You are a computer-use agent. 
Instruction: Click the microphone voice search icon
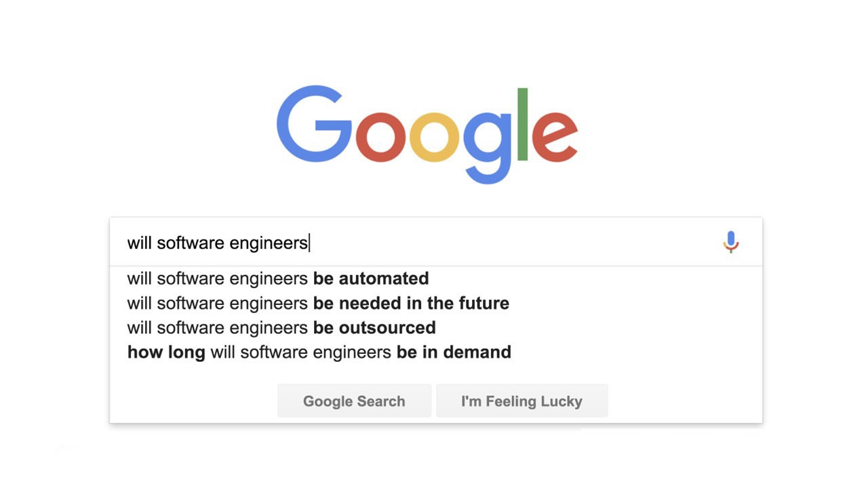[x=730, y=242]
